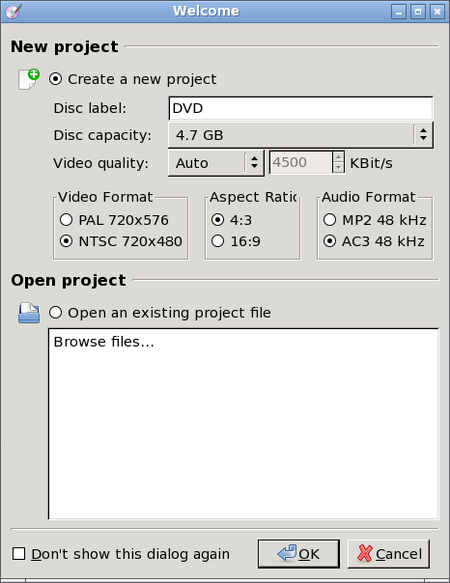Decrease the KBit/s bitrate spinner
The width and height of the screenshot is (450, 583).
[x=338, y=168]
